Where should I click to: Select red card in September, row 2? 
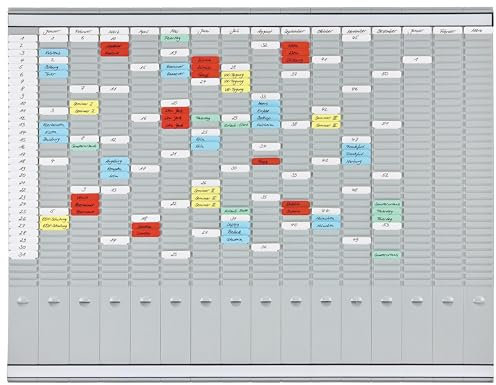coord(295,46)
